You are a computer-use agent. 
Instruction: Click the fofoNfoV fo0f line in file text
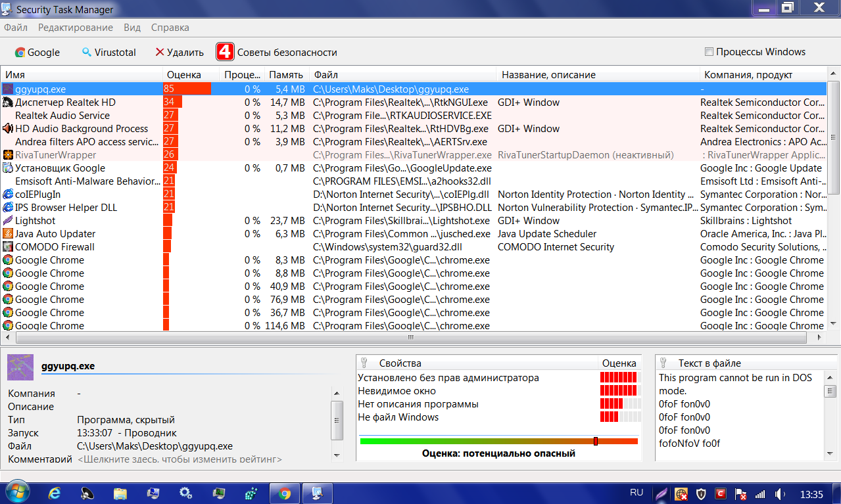(x=689, y=444)
